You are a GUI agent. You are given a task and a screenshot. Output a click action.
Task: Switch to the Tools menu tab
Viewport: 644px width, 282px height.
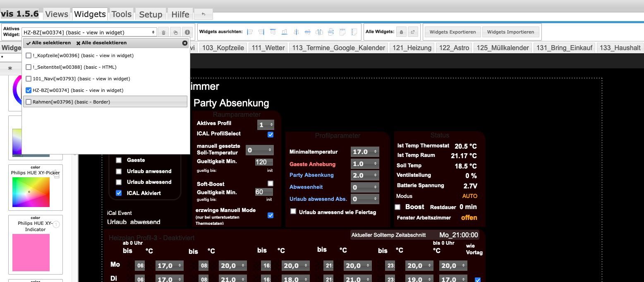pos(121,14)
